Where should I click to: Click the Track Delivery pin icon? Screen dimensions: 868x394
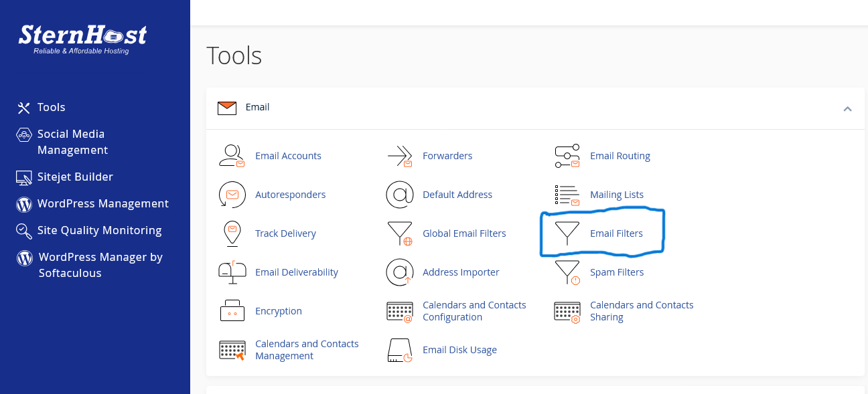pos(232,233)
